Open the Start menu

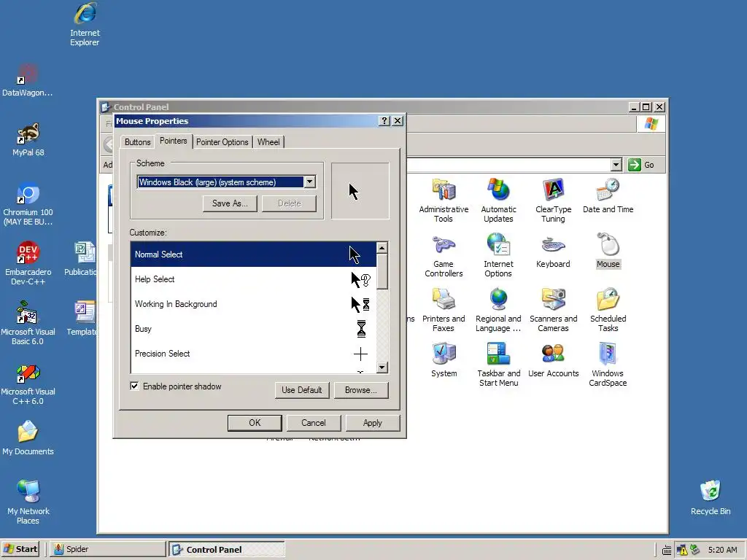20,549
